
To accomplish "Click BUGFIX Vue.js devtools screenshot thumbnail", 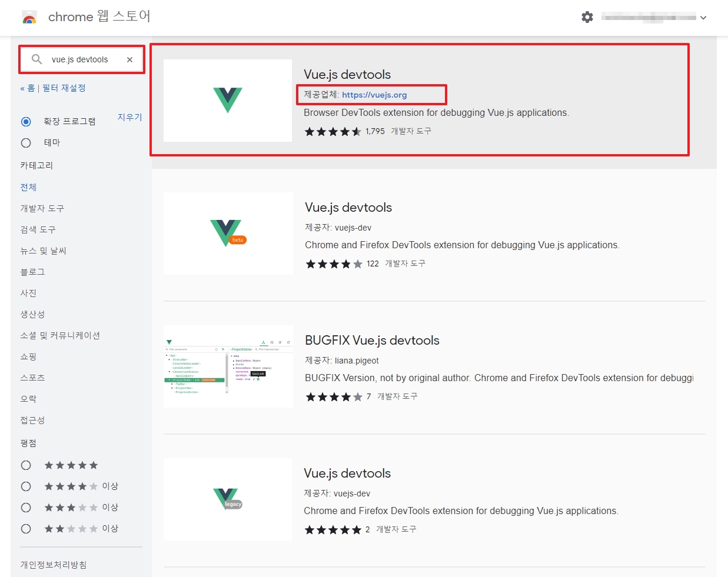I will 228,366.
